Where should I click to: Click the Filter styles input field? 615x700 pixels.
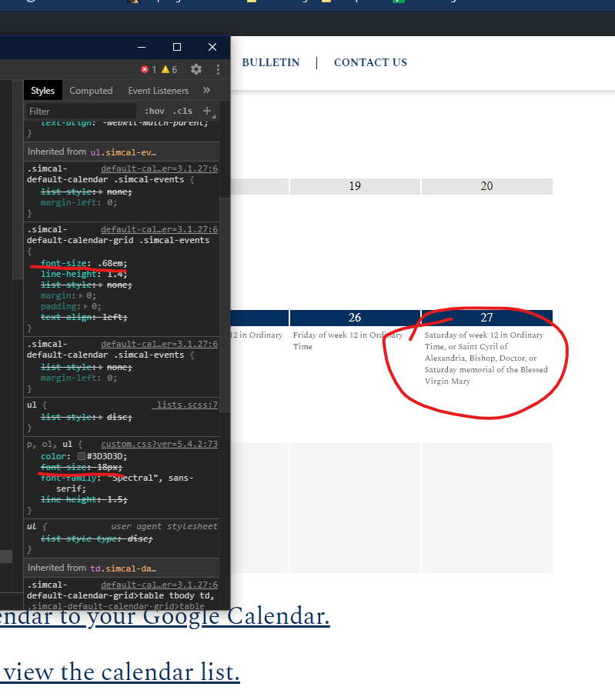77,111
